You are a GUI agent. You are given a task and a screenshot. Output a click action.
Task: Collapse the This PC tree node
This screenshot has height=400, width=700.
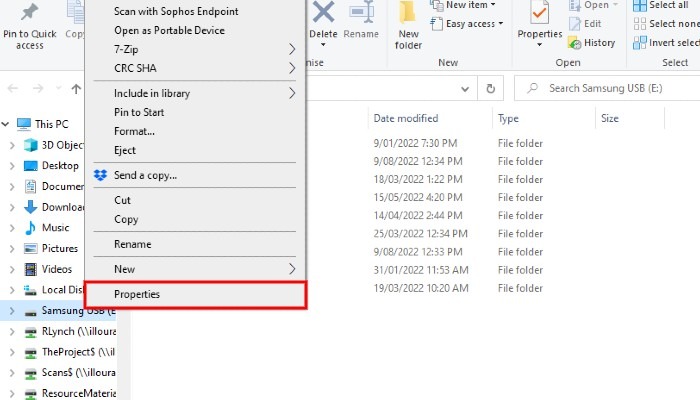click(x=5, y=124)
